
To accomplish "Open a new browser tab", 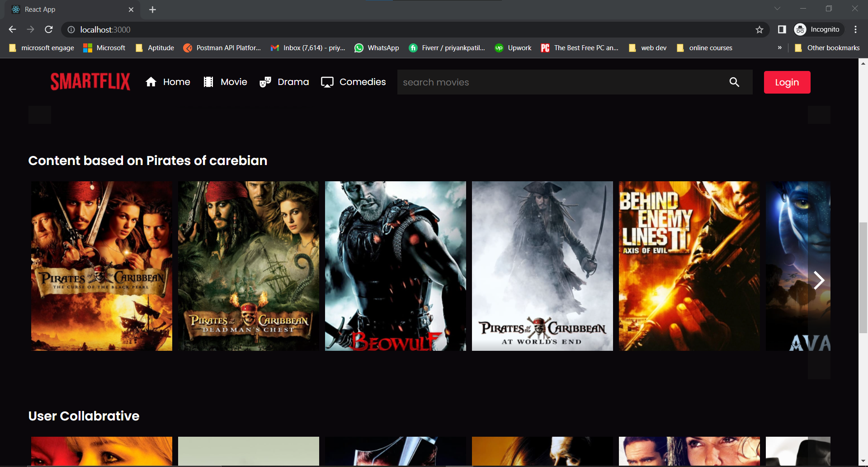I will click(152, 9).
